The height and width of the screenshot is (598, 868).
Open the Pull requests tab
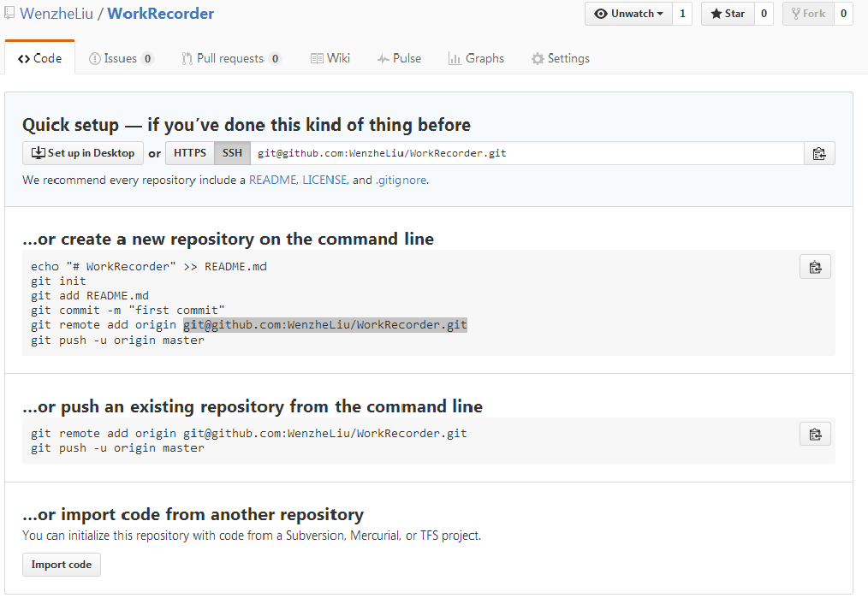click(x=231, y=58)
